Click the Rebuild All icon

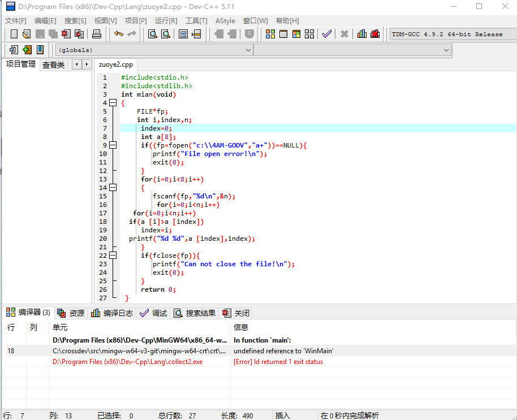click(309, 34)
